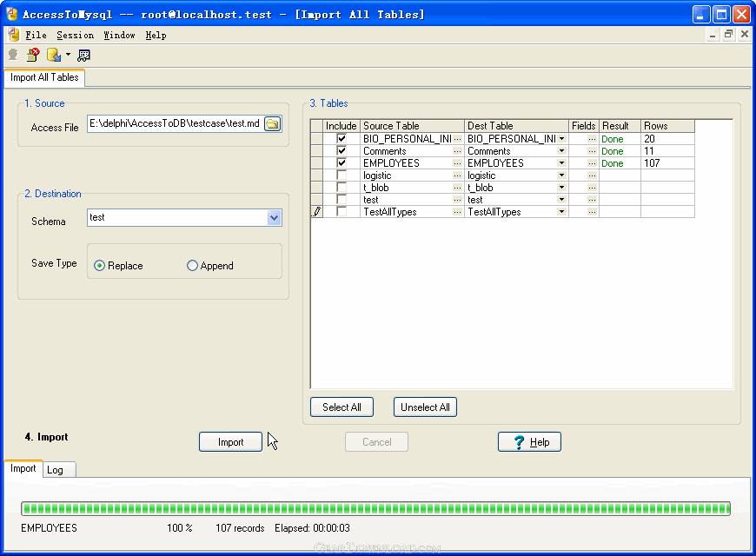The height and width of the screenshot is (556, 756).
Task: Click the source ellipsis for EMPLOYEES
Action: click(458, 163)
